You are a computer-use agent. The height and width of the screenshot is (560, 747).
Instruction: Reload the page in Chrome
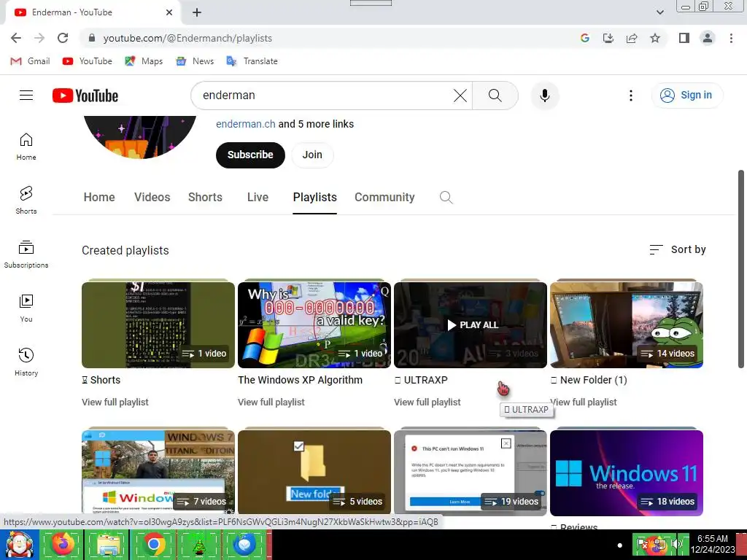(63, 38)
